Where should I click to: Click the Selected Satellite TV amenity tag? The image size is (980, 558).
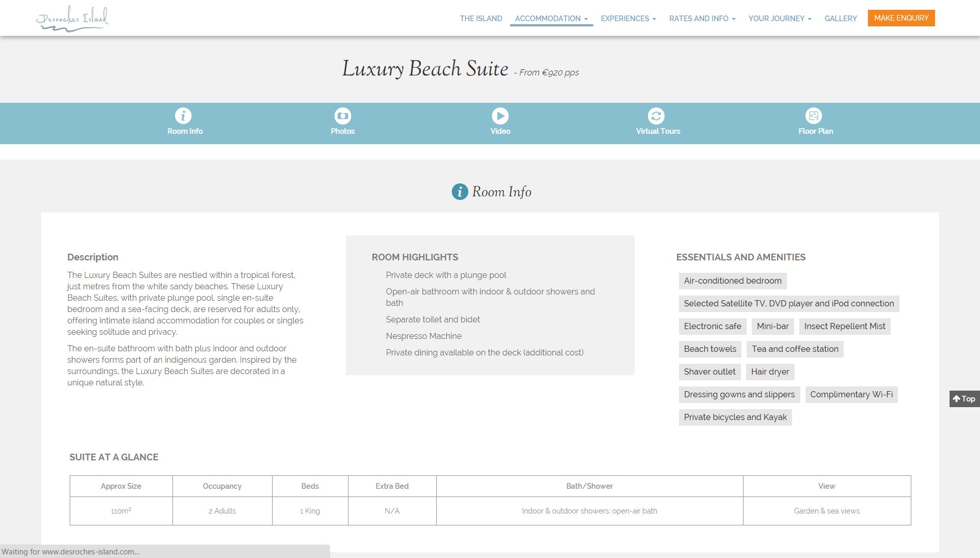(789, 304)
